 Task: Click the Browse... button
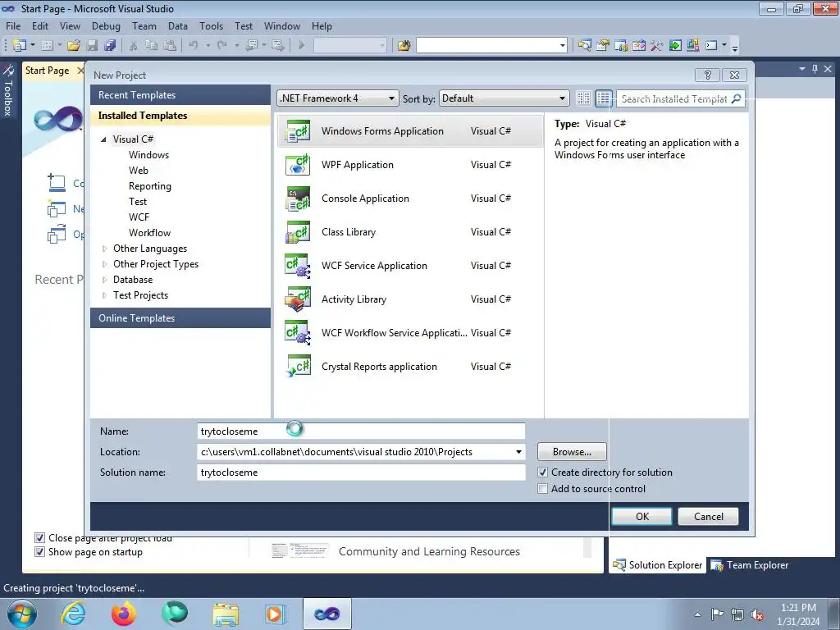click(572, 452)
